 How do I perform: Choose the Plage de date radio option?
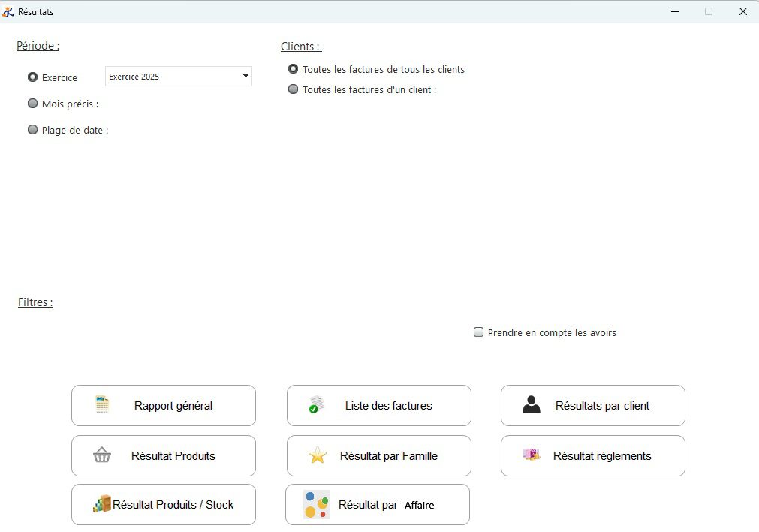point(32,129)
